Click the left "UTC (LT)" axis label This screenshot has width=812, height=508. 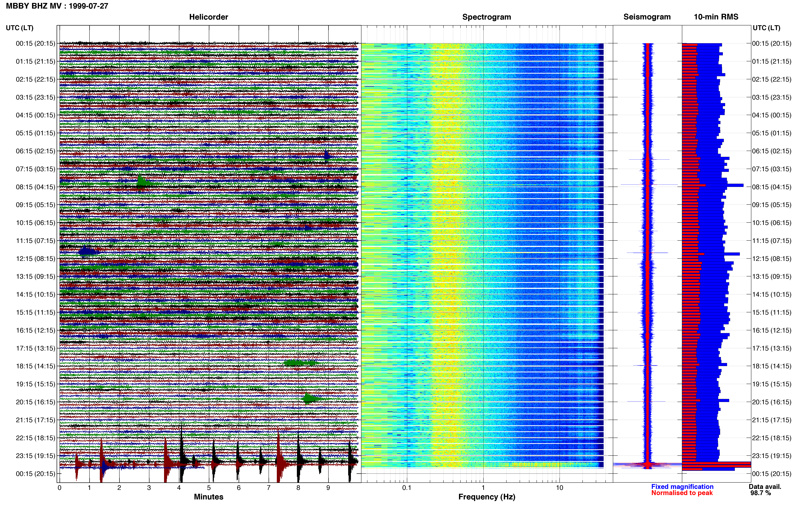point(20,28)
